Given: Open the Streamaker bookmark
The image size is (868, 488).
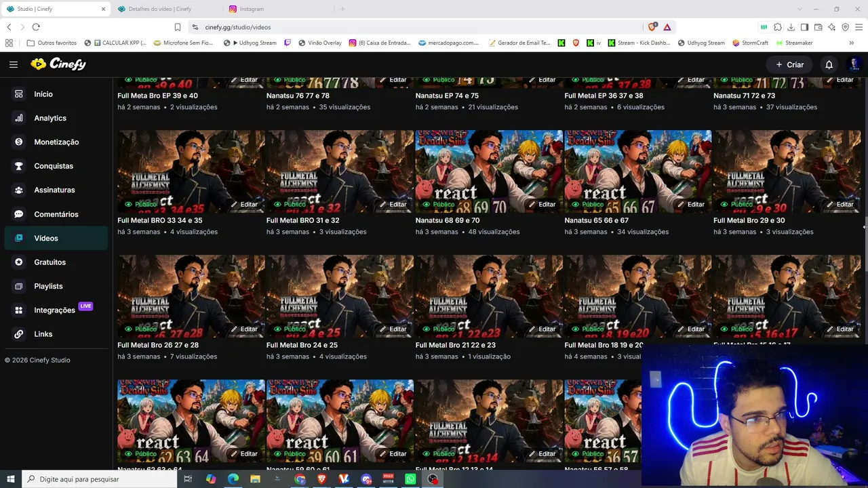Looking at the screenshot, I should [794, 43].
